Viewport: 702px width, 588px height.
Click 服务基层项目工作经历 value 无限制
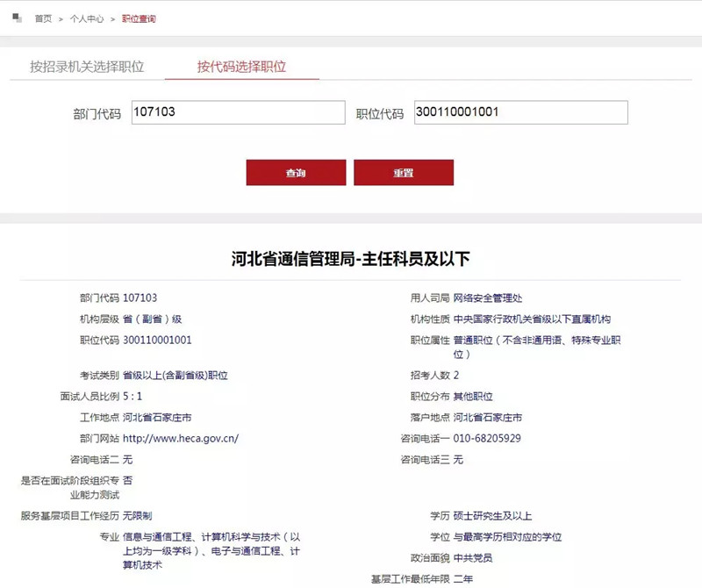click(x=138, y=516)
